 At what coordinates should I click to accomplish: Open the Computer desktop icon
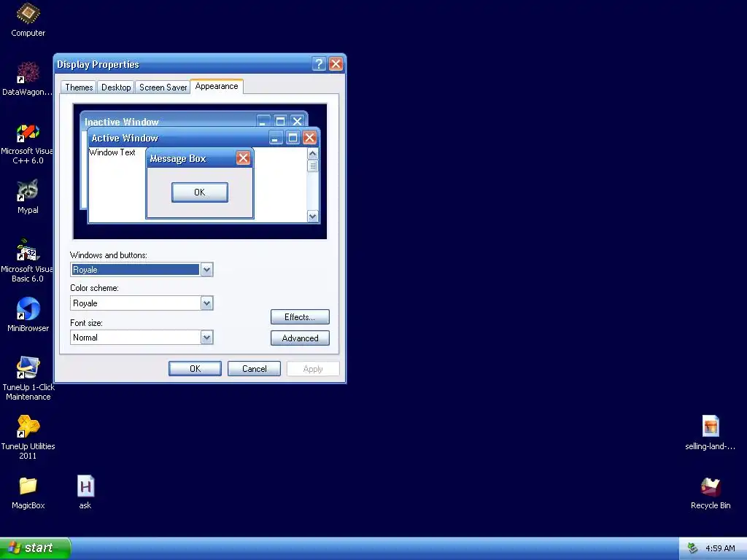28,19
